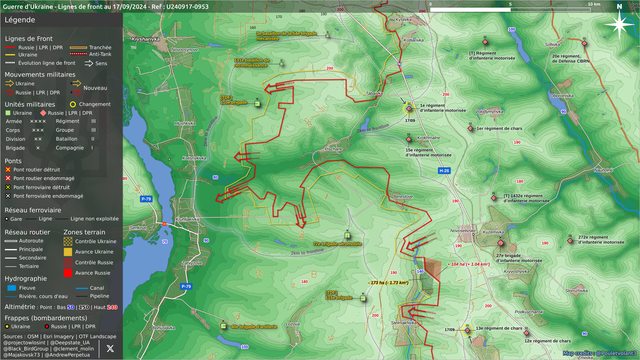The image size is (640, 360).
Task: Click the Pont routier détruit legend icon
Action: (8, 169)
